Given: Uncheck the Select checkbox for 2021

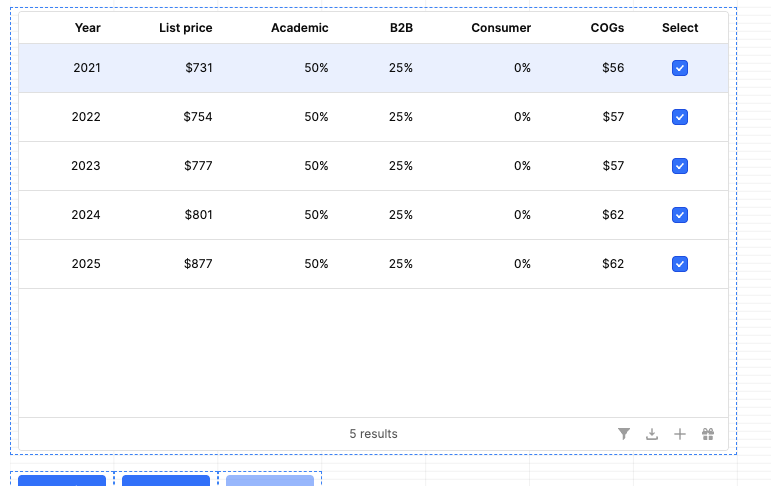Looking at the screenshot, I should (x=680, y=68).
